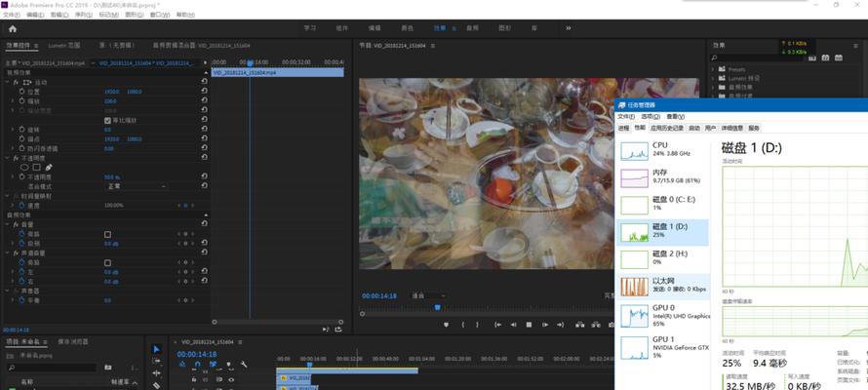Open the 文件 menu in Premiere
This screenshot has width=868, height=390.
tap(11, 15)
